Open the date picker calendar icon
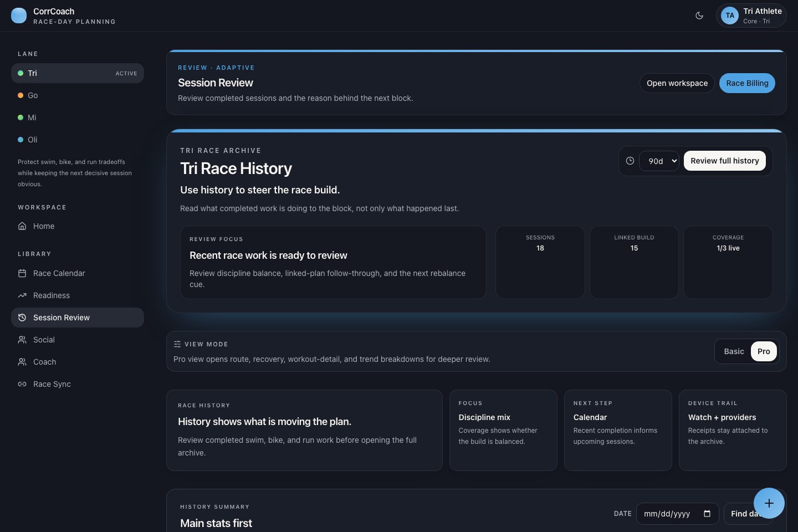798x532 pixels. tap(707, 514)
